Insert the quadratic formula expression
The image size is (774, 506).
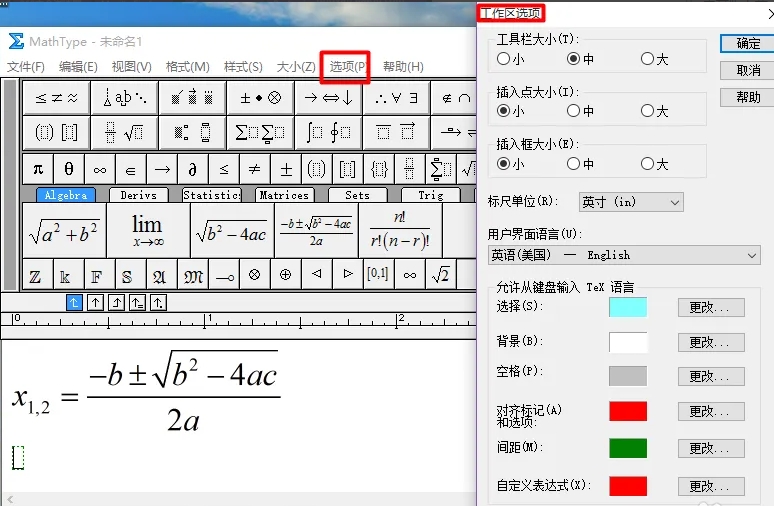pyautogui.click(x=315, y=231)
